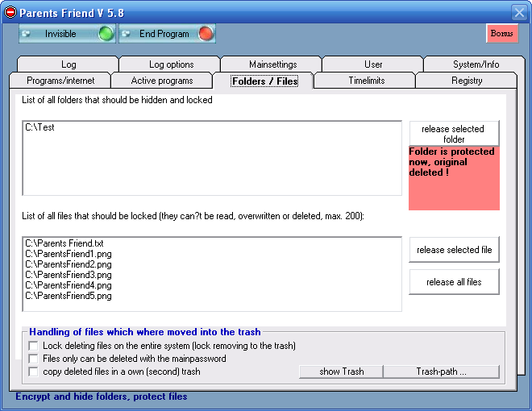Click green light on Invisible button
This screenshot has width=532, height=411.
pyautogui.click(x=106, y=34)
